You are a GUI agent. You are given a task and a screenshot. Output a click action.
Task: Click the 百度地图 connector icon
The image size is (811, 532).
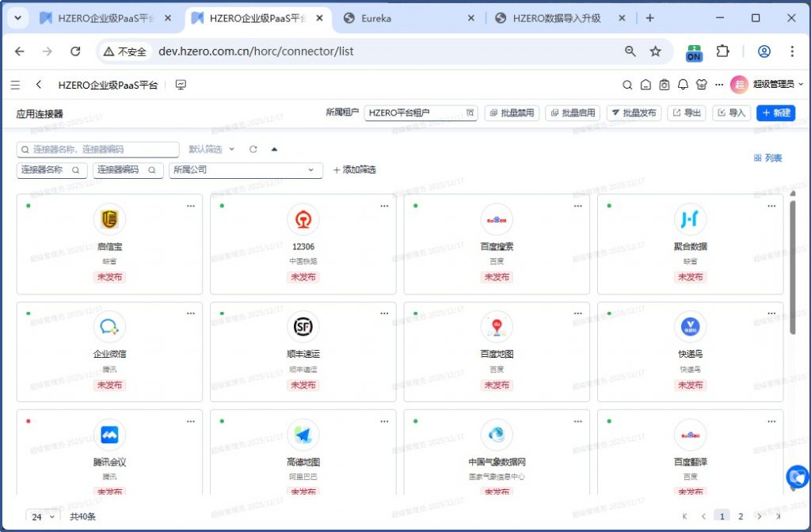tap(497, 326)
